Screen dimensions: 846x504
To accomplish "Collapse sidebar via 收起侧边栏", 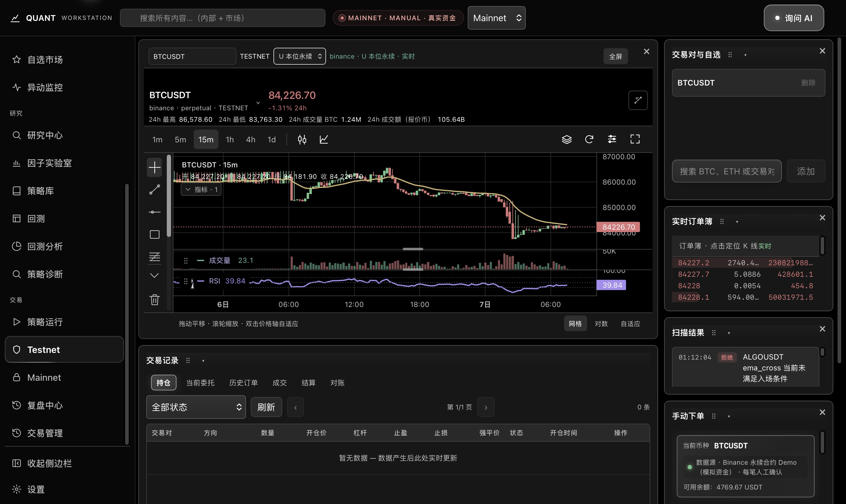I will pos(65,463).
